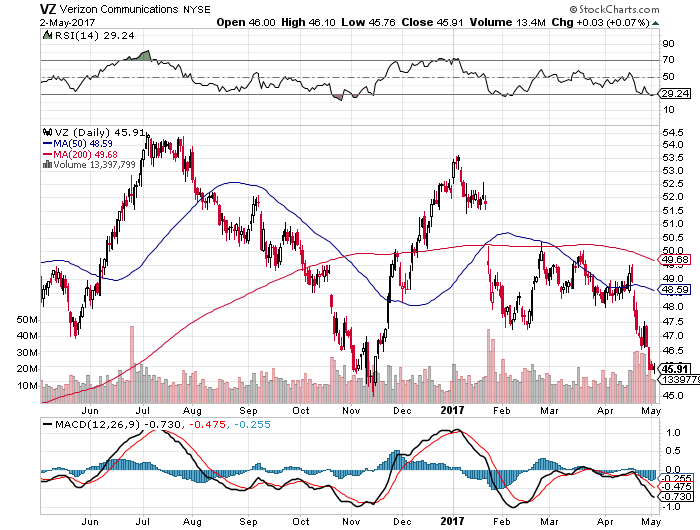The image size is (700, 530).
Task: Click the Volume bars legend icon
Action: (47, 164)
